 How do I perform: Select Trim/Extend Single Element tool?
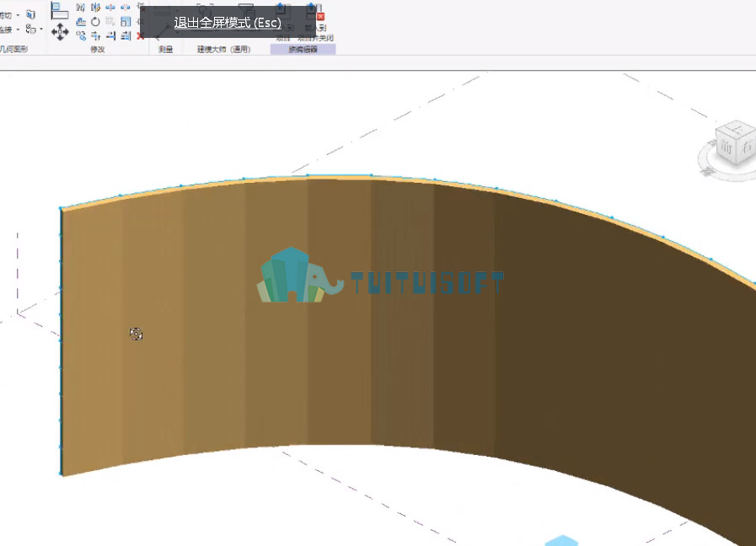click(x=110, y=35)
